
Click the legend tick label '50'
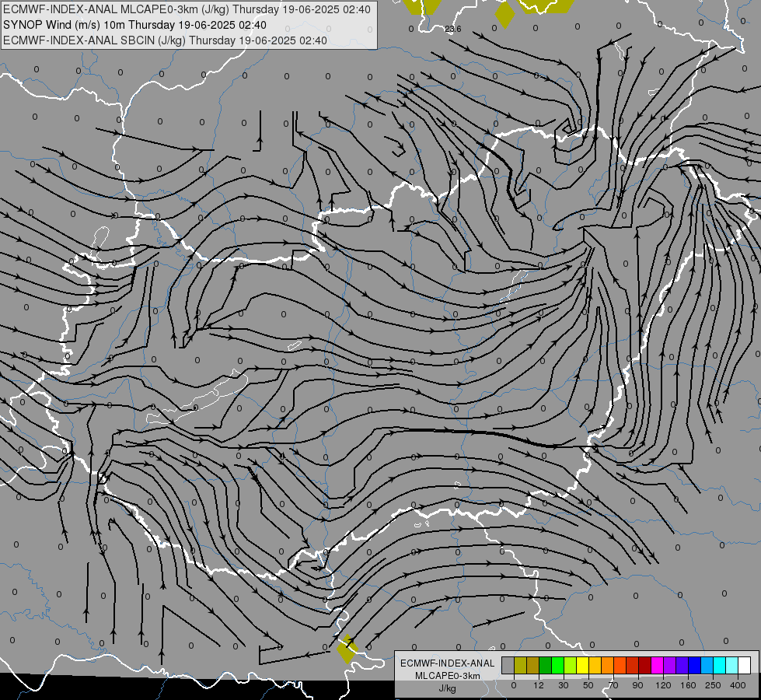coord(588,685)
